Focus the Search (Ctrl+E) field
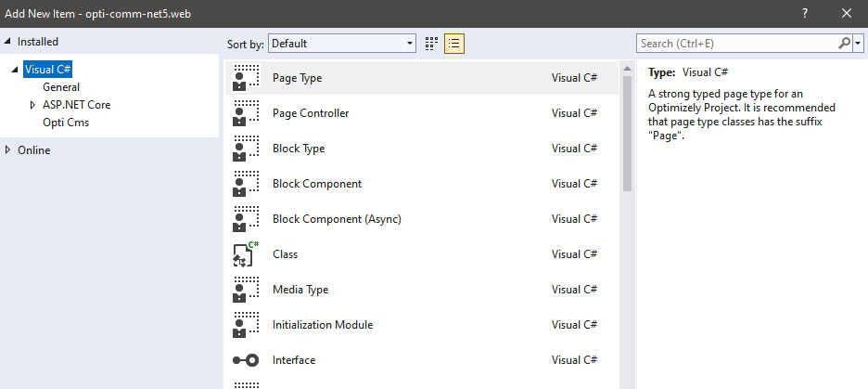 (x=738, y=44)
